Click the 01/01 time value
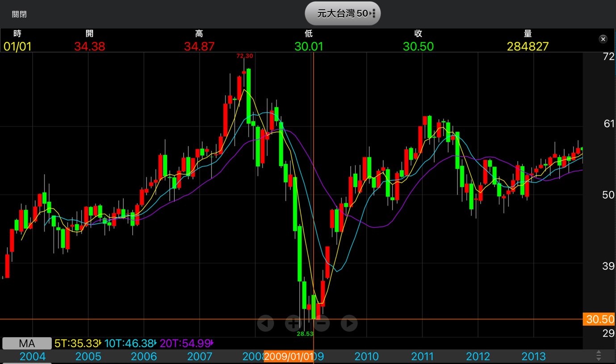 [x=17, y=46]
